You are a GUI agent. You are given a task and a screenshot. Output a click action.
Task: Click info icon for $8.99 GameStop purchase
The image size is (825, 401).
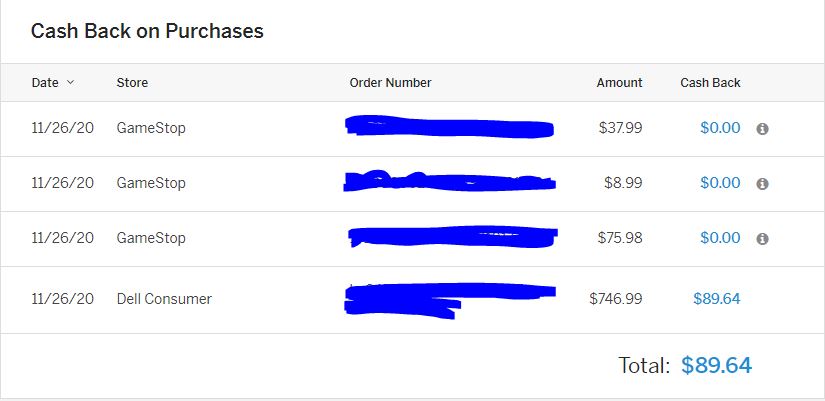[x=762, y=184]
